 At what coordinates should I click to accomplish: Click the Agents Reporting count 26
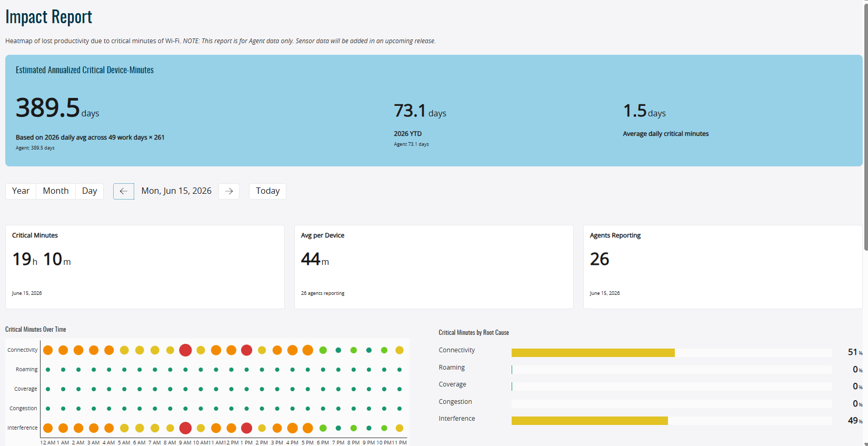tap(600, 259)
